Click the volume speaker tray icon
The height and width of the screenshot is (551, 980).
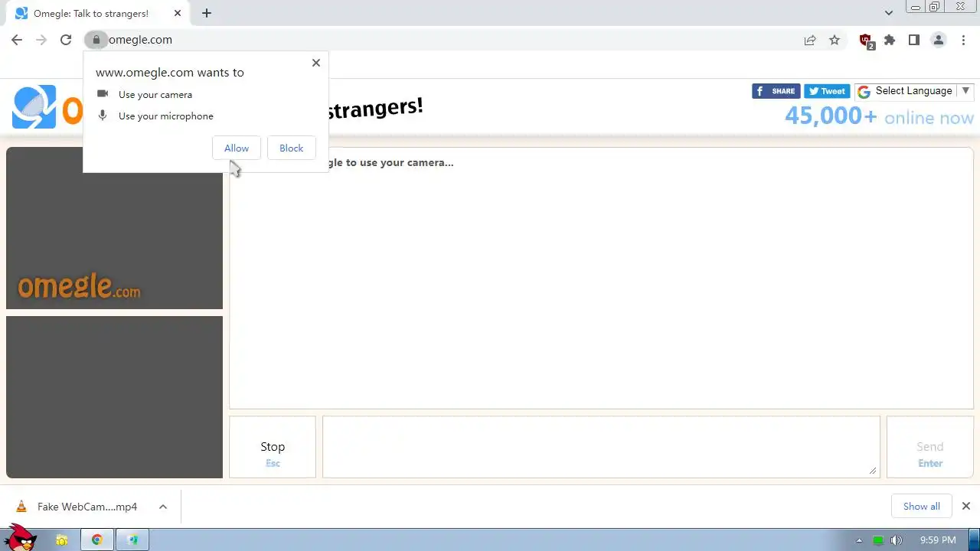click(x=897, y=540)
